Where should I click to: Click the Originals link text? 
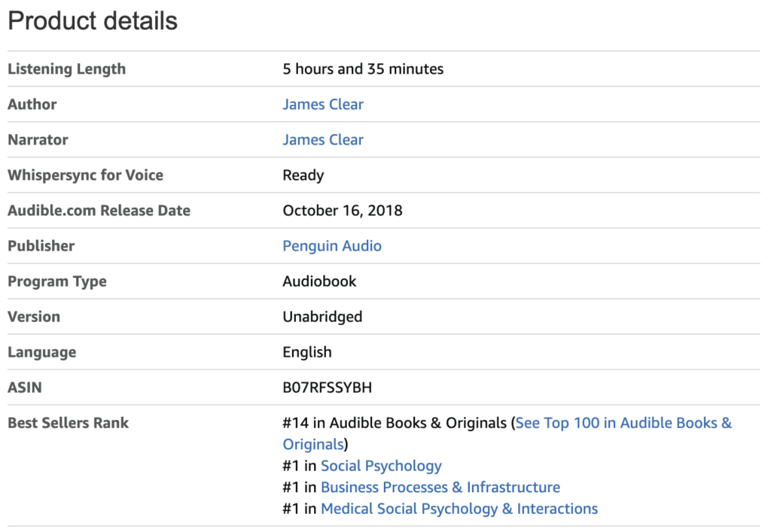(313, 444)
